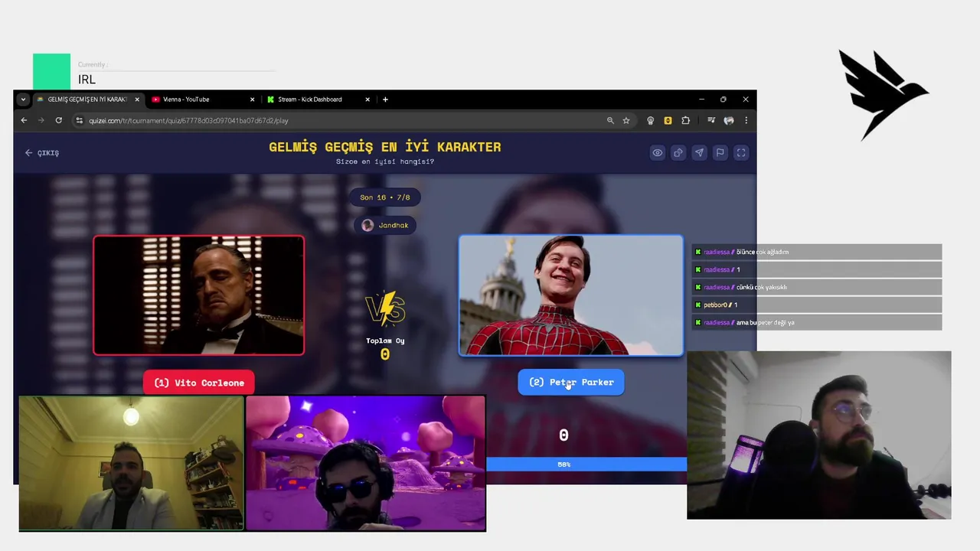
Task: Vote for (1) Vito Corleone button
Action: pyautogui.click(x=199, y=383)
